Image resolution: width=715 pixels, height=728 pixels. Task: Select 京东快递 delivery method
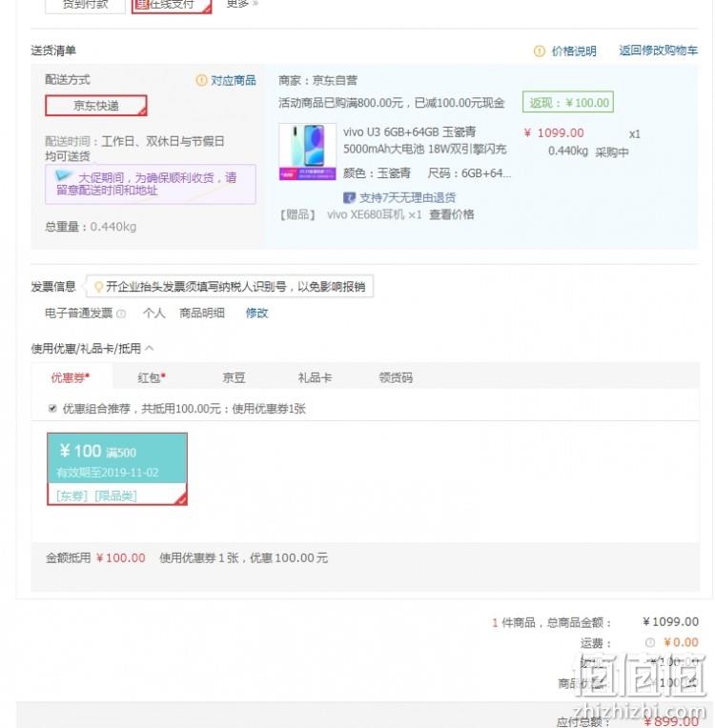[x=96, y=106]
